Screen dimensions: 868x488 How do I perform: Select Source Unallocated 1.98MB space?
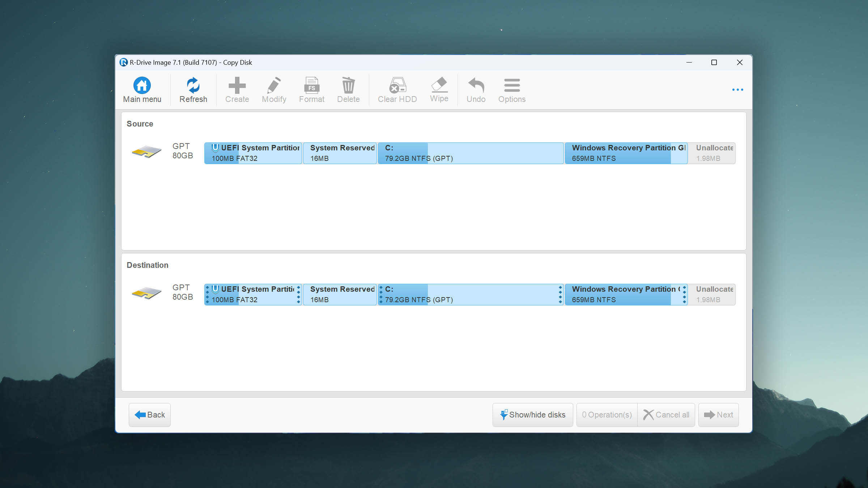point(712,153)
